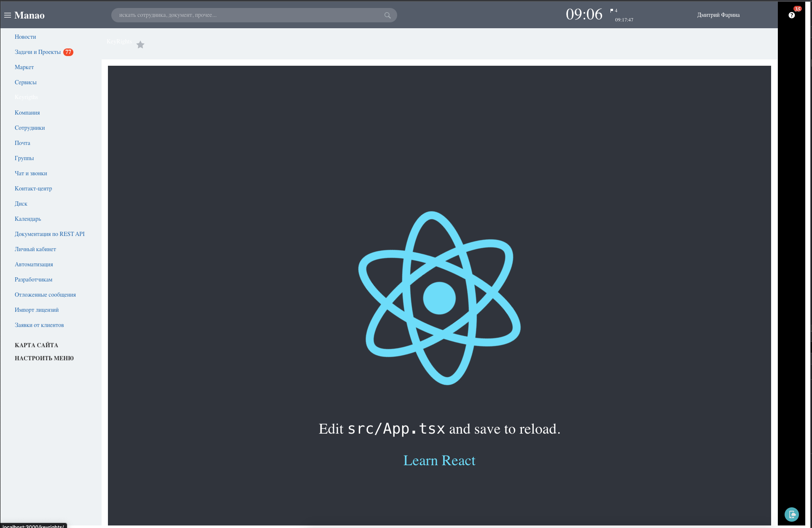812x528 pixels.
Task: Click in the employee/document search field
Action: pos(249,15)
